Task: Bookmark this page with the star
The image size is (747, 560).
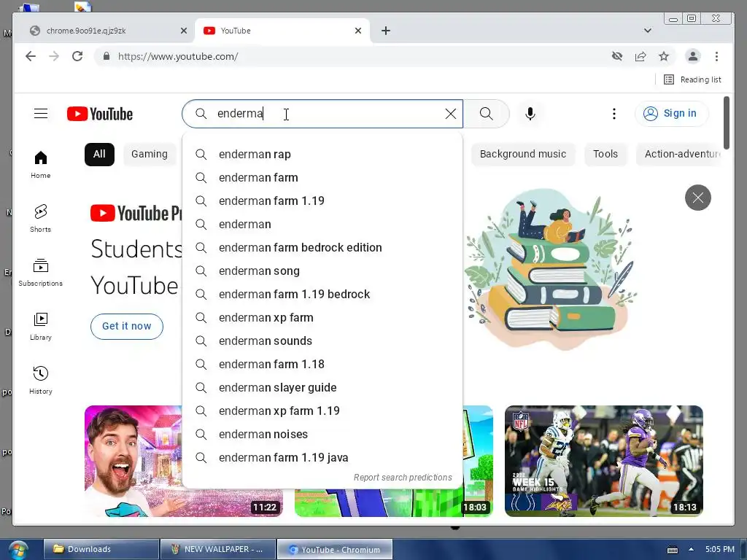Action: pos(664,56)
